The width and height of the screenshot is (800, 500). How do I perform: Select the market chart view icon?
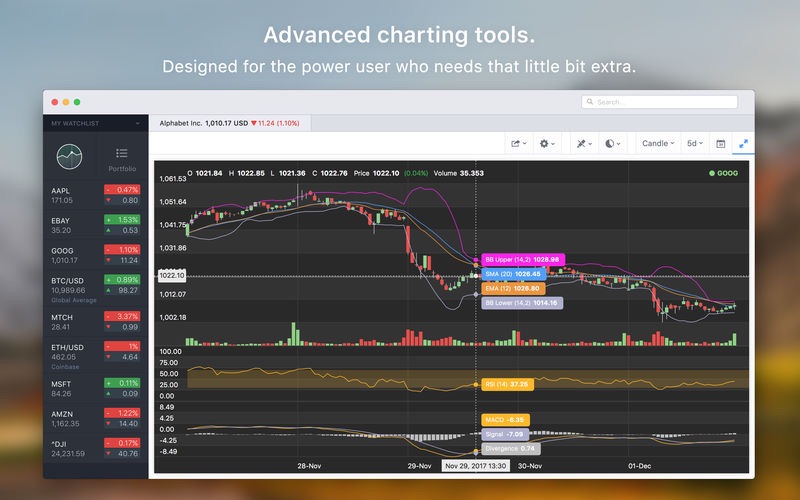click(x=69, y=157)
